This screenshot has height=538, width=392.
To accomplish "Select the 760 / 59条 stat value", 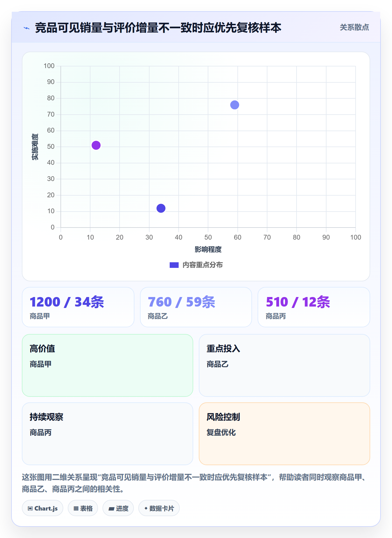I will coord(181,302).
